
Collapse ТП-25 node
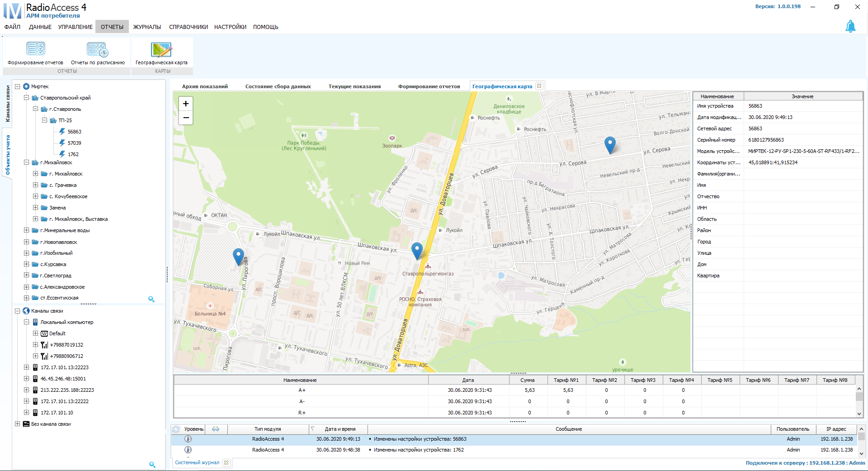(44, 120)
